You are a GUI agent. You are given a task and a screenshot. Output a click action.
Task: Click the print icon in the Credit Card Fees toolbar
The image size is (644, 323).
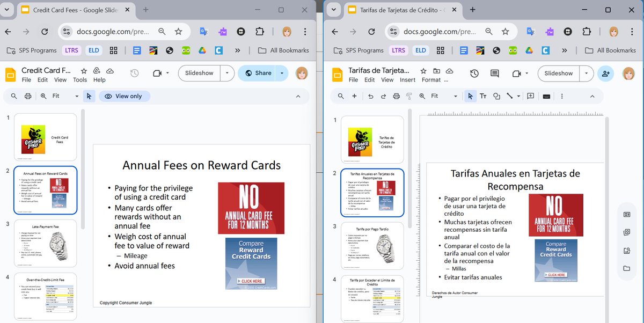coord(28,96)
